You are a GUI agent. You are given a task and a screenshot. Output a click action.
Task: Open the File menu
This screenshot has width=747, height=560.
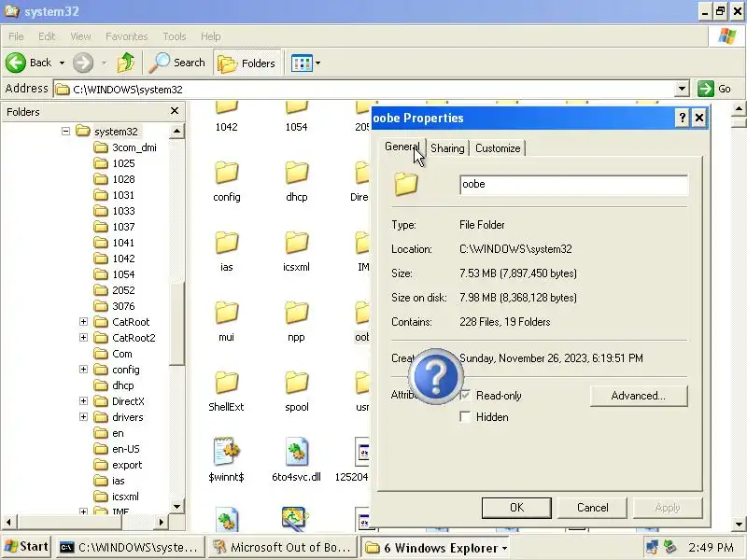(x=16, y=36)
